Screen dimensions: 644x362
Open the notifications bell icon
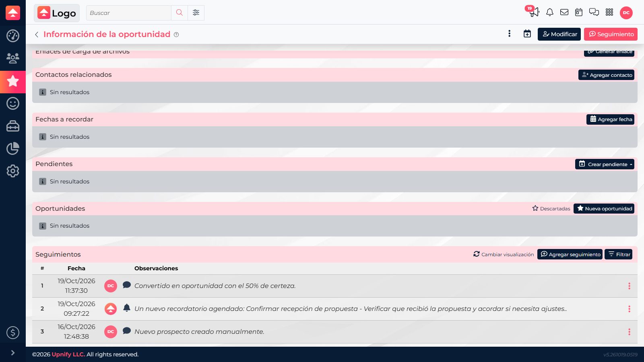pyautogui.click(x=550, y=12)
